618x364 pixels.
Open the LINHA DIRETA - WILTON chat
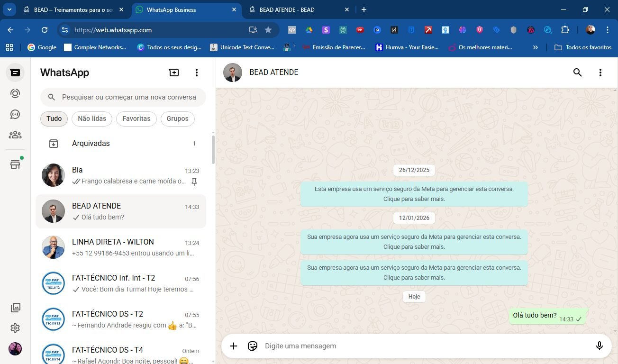pos(121,247)
